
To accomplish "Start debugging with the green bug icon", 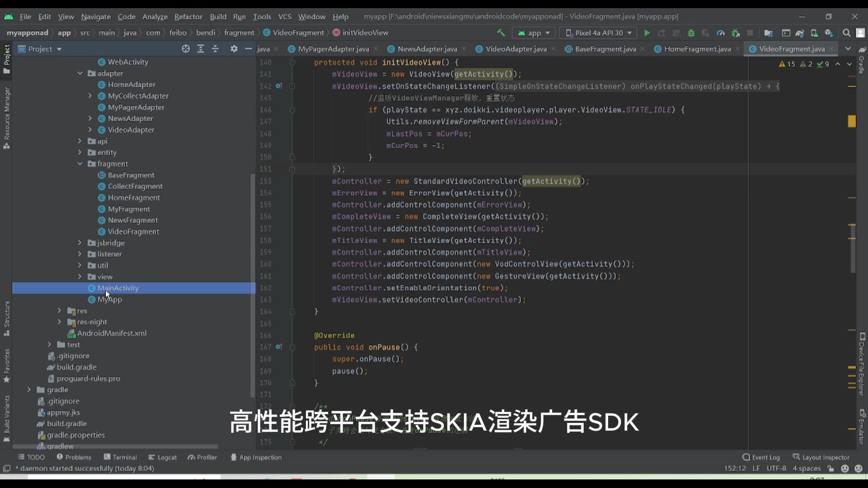I will [x=691, y=33].
